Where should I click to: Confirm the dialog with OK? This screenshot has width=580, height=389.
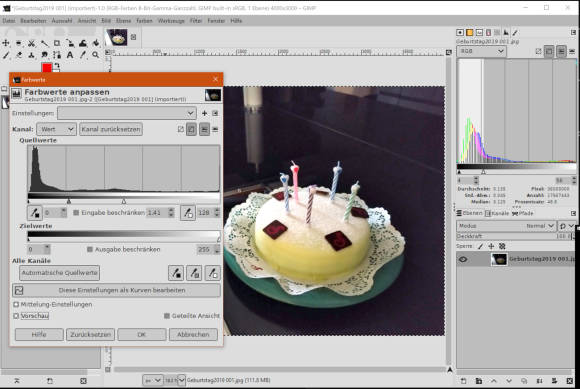tap(142, 335)
